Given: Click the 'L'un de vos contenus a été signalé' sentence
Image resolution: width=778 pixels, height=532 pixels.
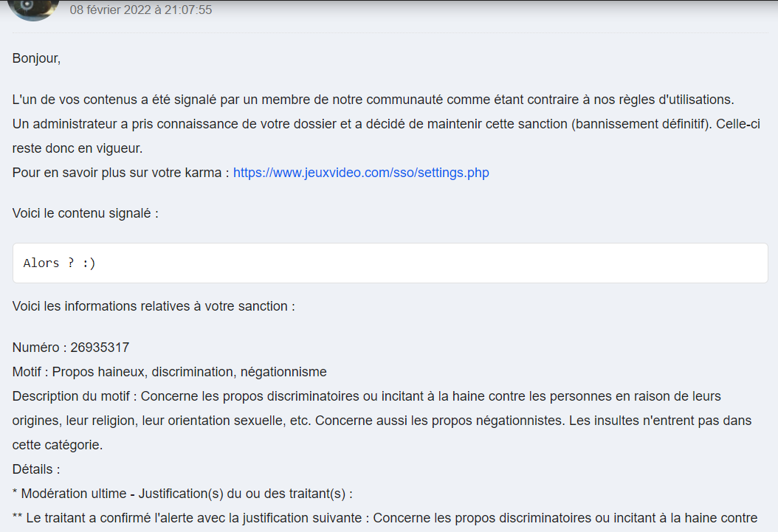Looking at the screenshot, I should [373, 100].
